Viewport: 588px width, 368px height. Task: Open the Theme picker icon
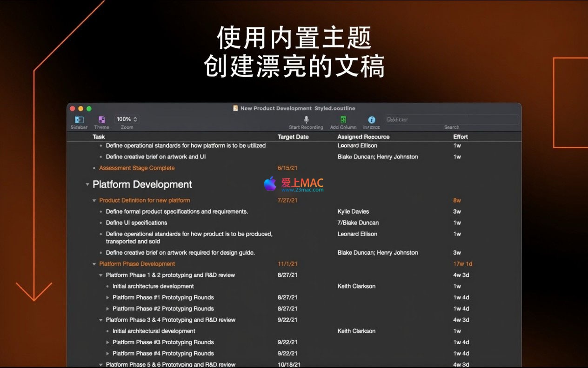102,120
